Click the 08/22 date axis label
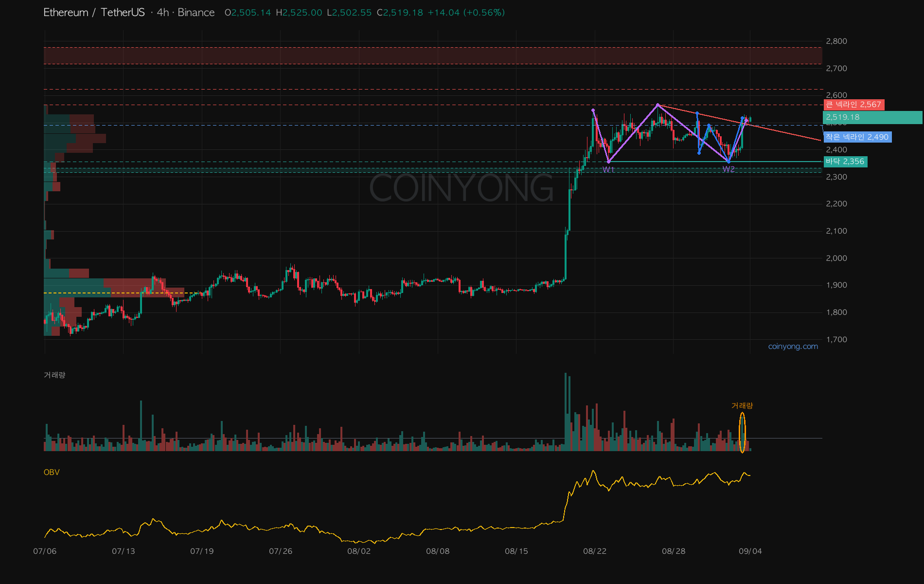The width and height of the screenshot is (924, 584). pos(595,551)
